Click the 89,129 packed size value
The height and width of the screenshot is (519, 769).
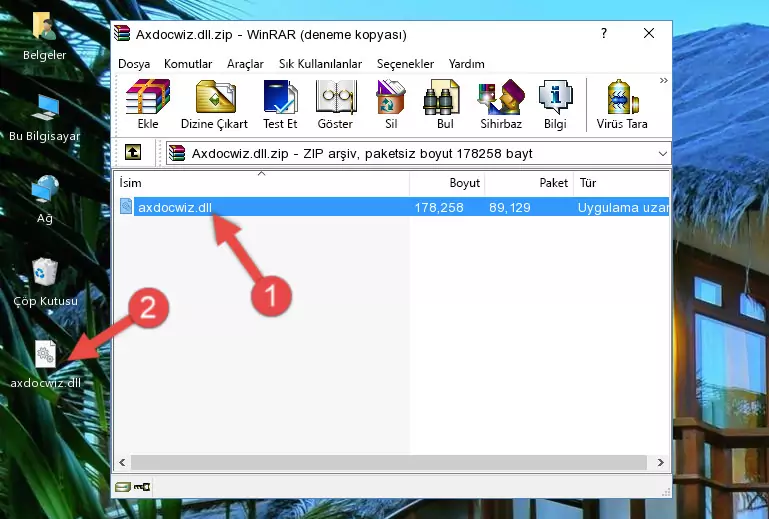[x=510, y=207]
